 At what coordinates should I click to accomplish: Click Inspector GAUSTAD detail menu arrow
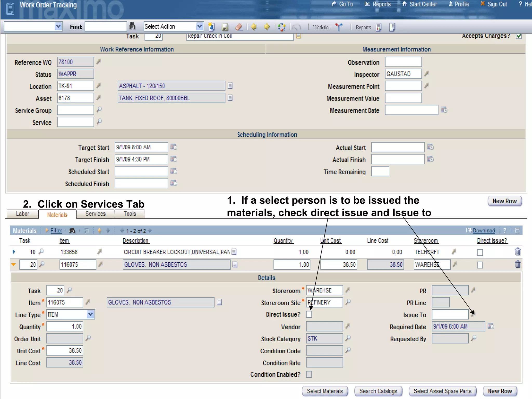point(426,74)
